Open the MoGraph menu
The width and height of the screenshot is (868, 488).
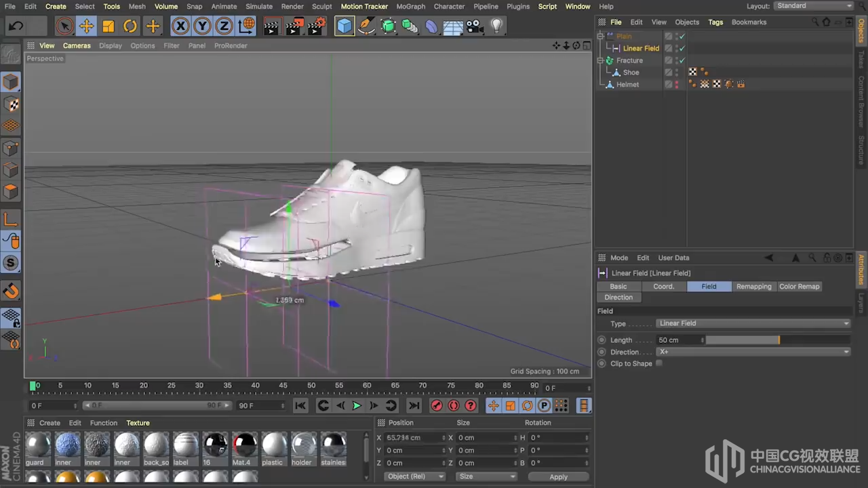click(410, 6)
